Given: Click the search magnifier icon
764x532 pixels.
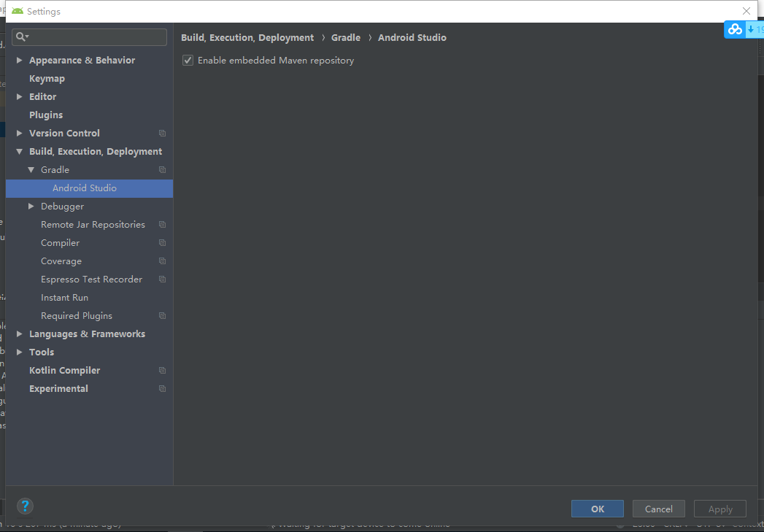Looking at the screenshot, I should (20, 37).
